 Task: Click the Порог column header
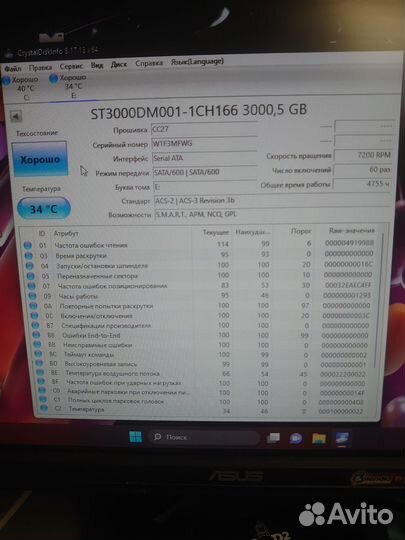[x=301, y=231]
